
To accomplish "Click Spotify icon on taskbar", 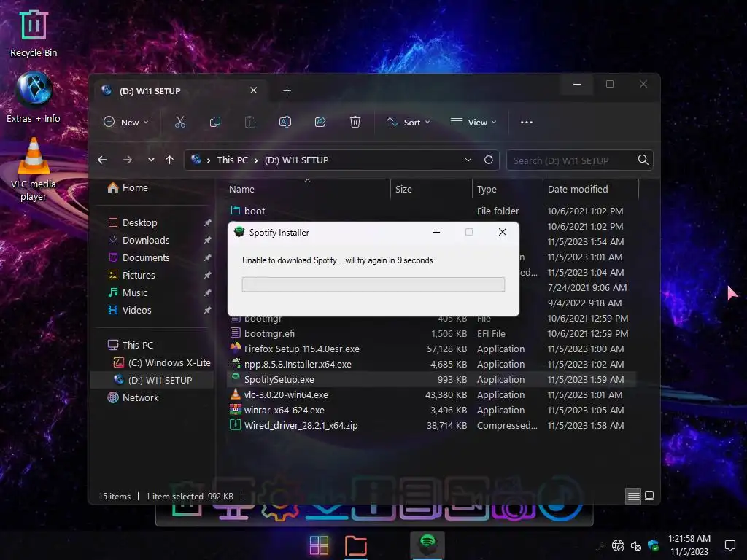I will [x=427, y=544].
